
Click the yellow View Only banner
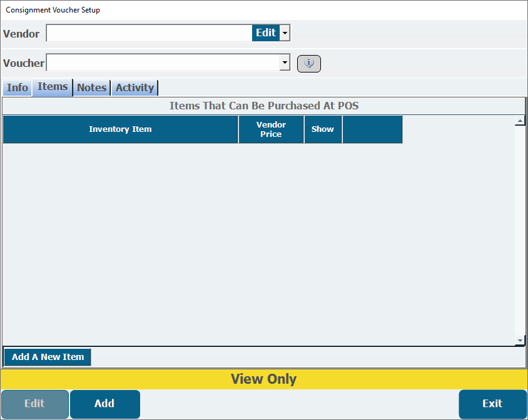(x=263, y=379)
